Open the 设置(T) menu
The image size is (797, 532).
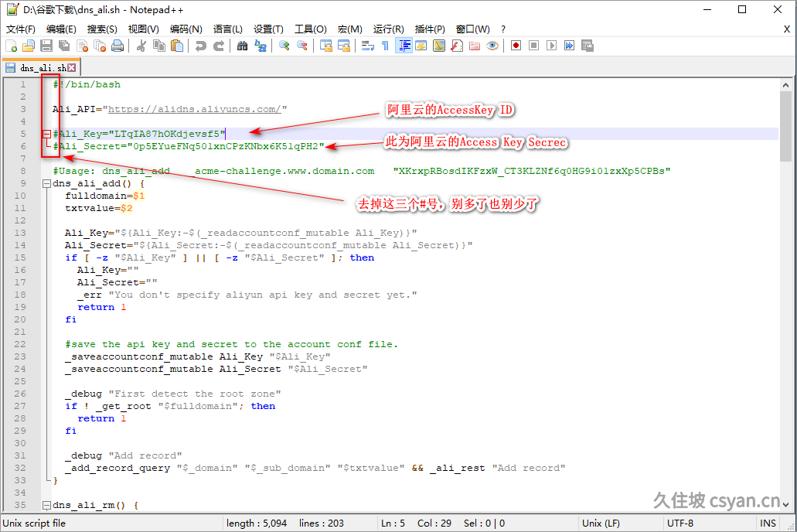(268, 29)
